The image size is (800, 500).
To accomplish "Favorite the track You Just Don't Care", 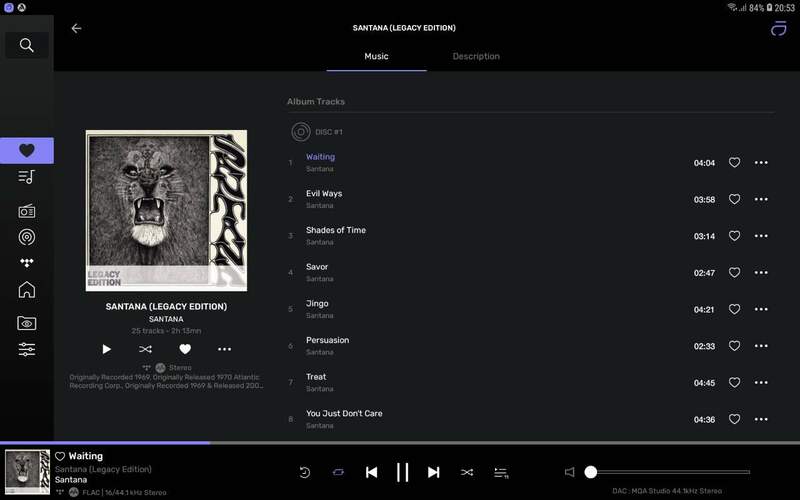I will click(734, 419).
